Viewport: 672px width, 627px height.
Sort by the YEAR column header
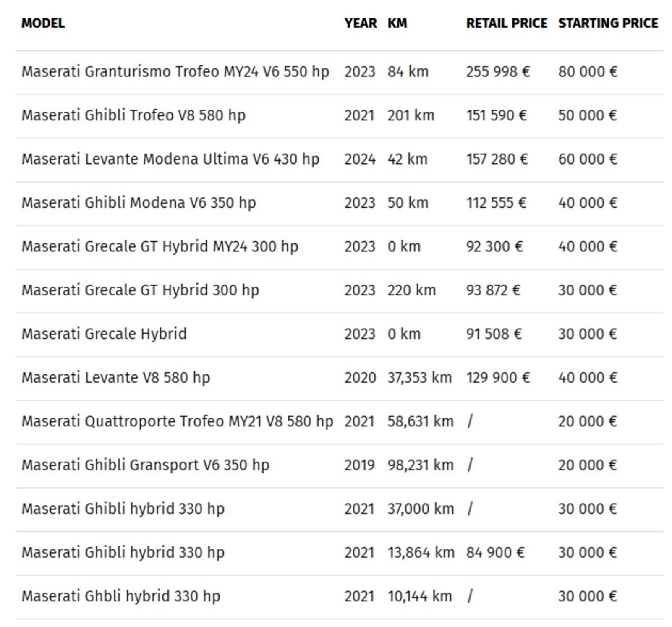coord(360,23)
